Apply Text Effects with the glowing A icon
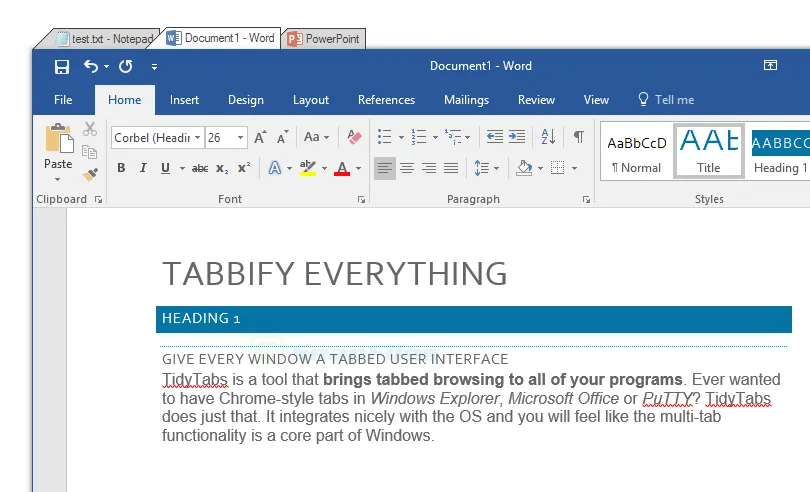The height and width of the screenshot is (492, 810). 275,168
